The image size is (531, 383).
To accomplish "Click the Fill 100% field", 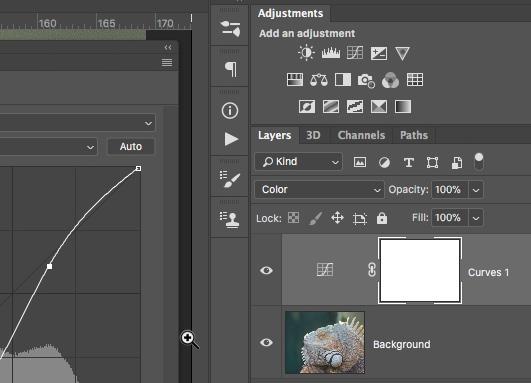I will [x=450, y=218].
